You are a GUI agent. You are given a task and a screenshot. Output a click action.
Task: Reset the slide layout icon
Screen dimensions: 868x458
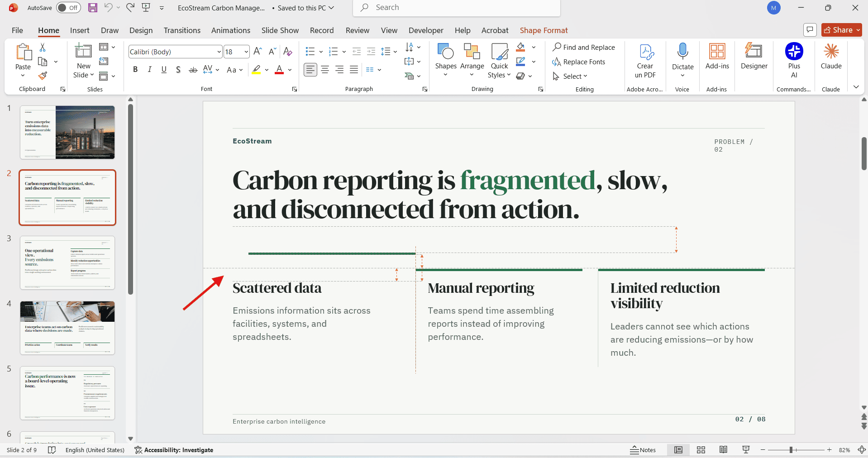pyautogui.click(x=104, y=62)
